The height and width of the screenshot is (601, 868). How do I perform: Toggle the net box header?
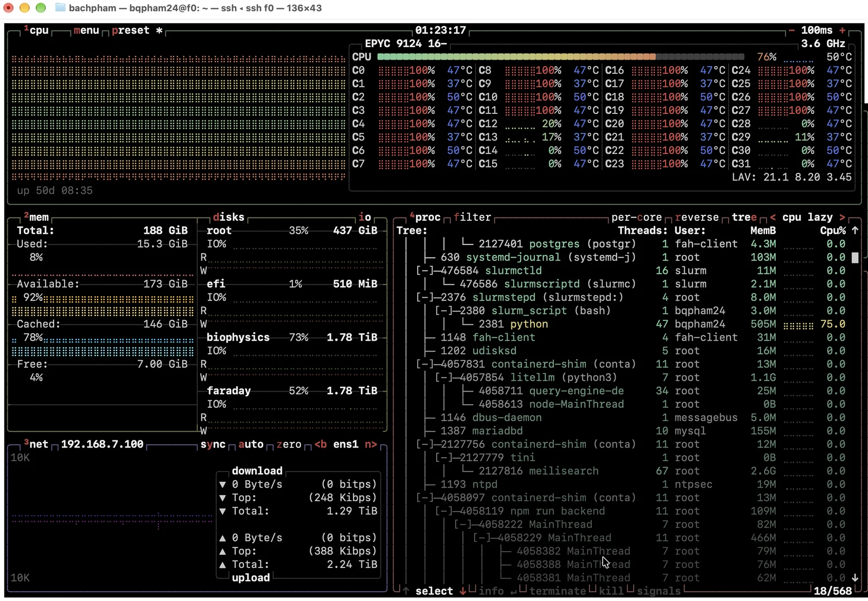click(36, 444)
